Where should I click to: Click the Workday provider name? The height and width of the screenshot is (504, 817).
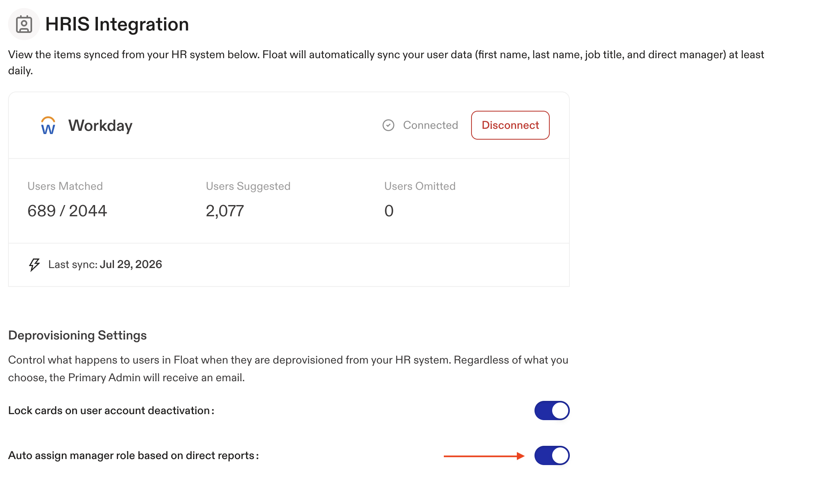point(100,126)
